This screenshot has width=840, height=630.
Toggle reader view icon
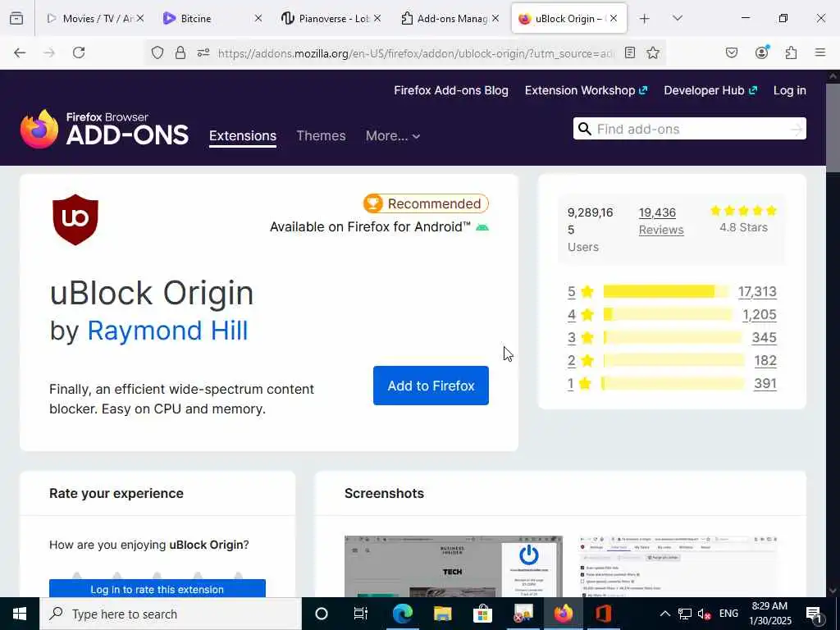click(630, 52)
